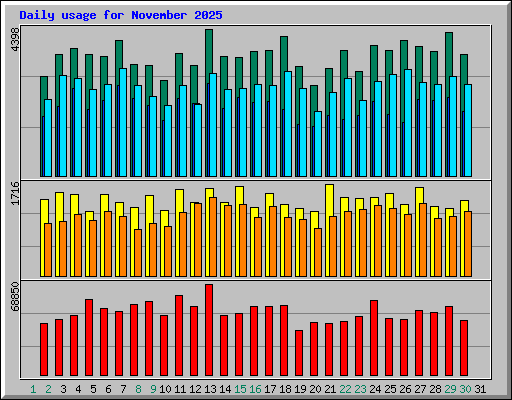Select day label 27 on the x-axis
This screenshot has height=400, width=512.
coord(420,389)
